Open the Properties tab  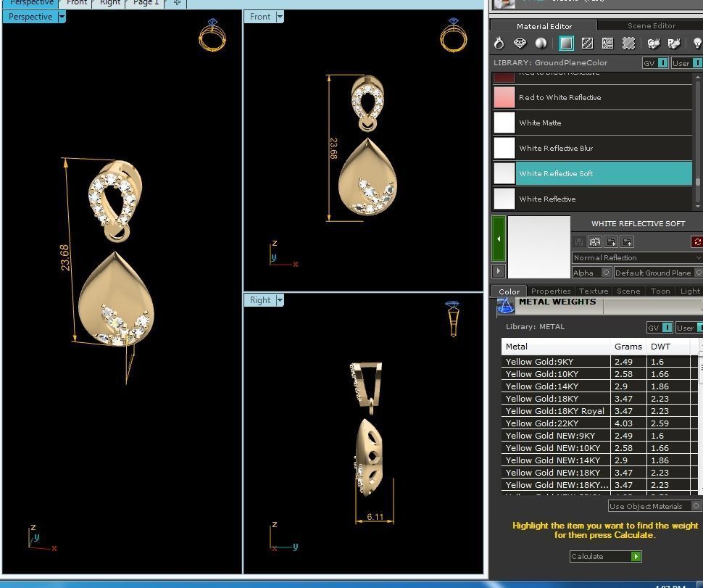[551, 291]
